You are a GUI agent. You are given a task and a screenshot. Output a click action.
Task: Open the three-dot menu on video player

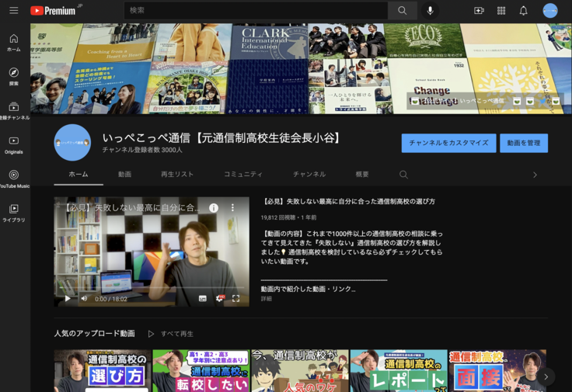tap(232, 208)
